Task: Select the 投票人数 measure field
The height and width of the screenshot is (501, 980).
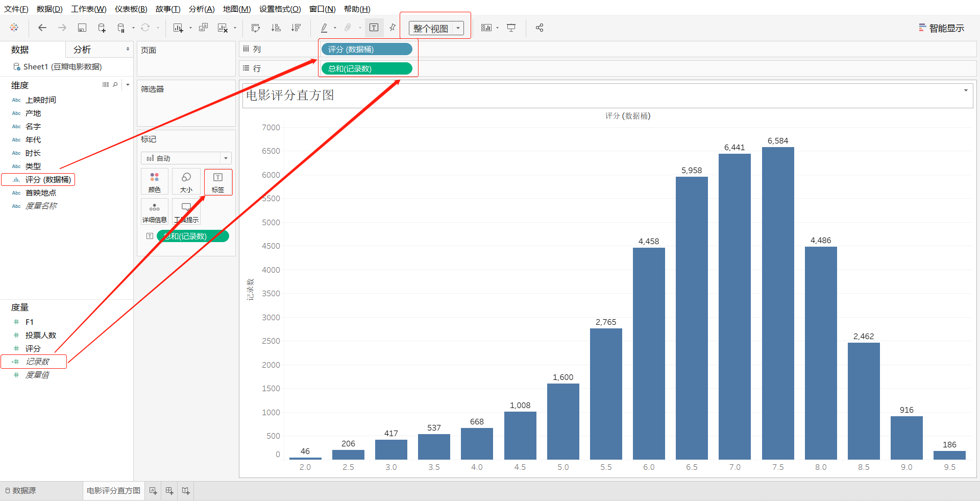Action: 41,335
